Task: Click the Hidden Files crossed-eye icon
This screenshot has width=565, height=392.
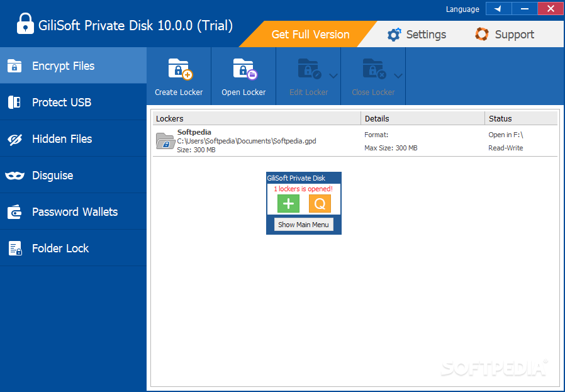Action: point(14,140)
